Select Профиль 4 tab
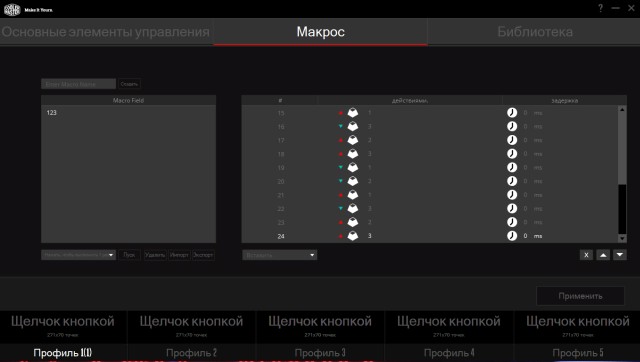 pyautogui.click(x=449, y=353)
